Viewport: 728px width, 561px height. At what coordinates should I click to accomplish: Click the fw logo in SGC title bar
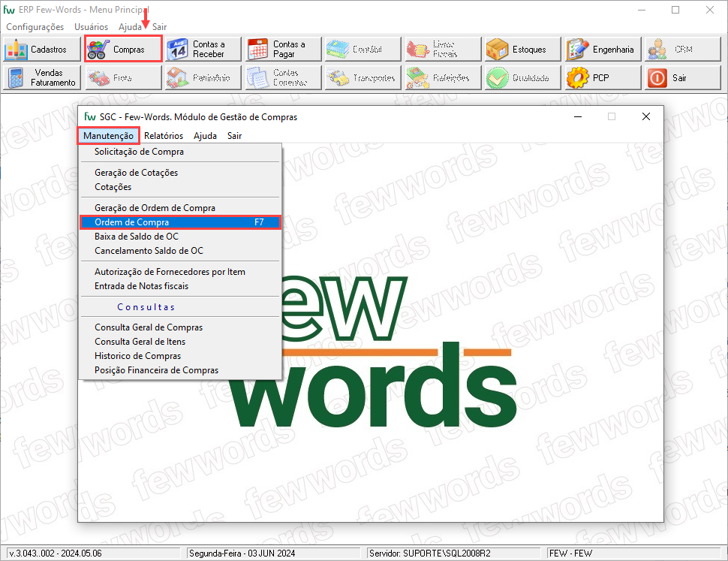[x=89, y=116]
